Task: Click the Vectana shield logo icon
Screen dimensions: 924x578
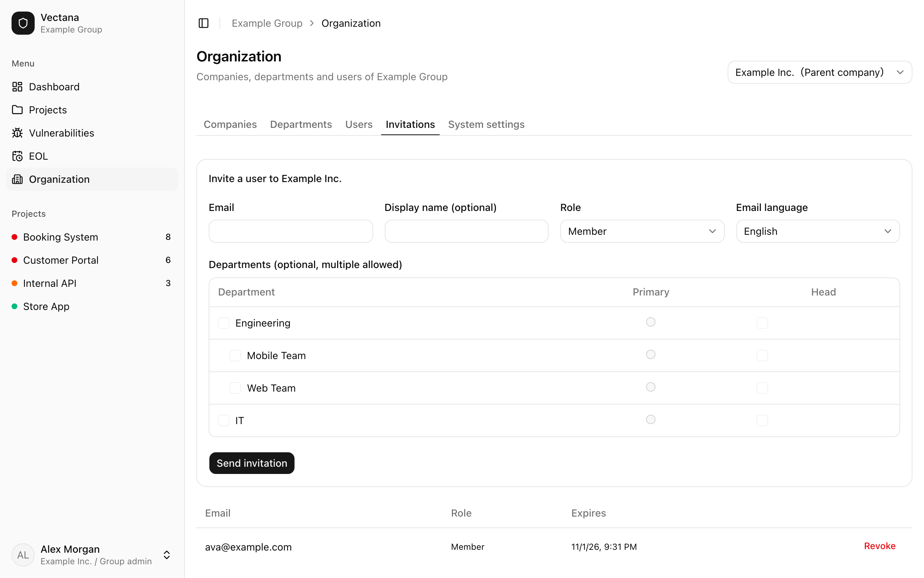Action: pos(23,23)
